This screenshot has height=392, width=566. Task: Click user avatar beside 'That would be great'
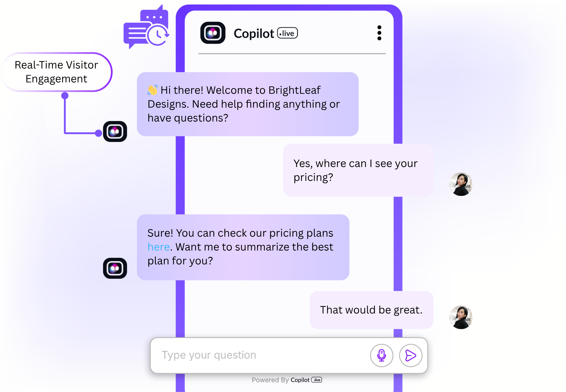pyautogui.click(x=461, y=317)
